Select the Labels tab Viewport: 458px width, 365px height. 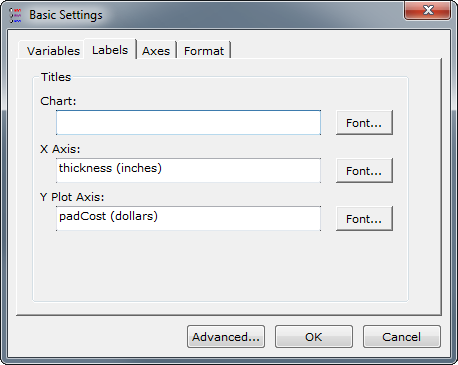[x=110, y=50]
